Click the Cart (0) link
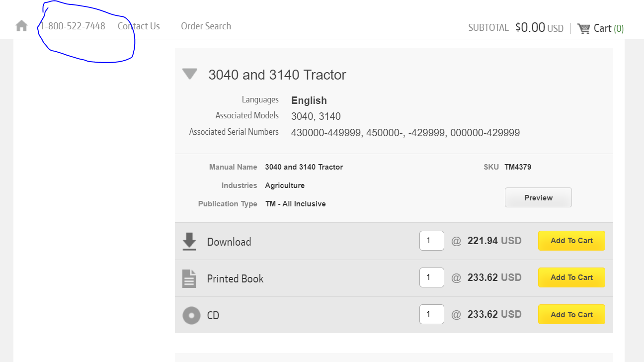 coord(608,28)
